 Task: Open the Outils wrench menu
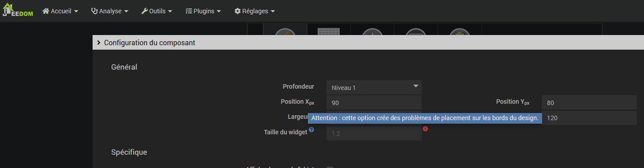(157, 11)
